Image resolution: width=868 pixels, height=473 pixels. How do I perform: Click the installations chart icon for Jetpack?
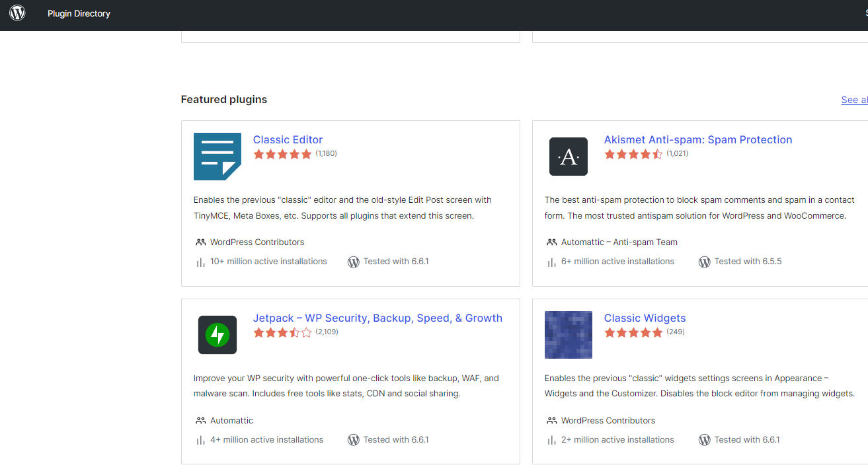(x=200, y=439)
